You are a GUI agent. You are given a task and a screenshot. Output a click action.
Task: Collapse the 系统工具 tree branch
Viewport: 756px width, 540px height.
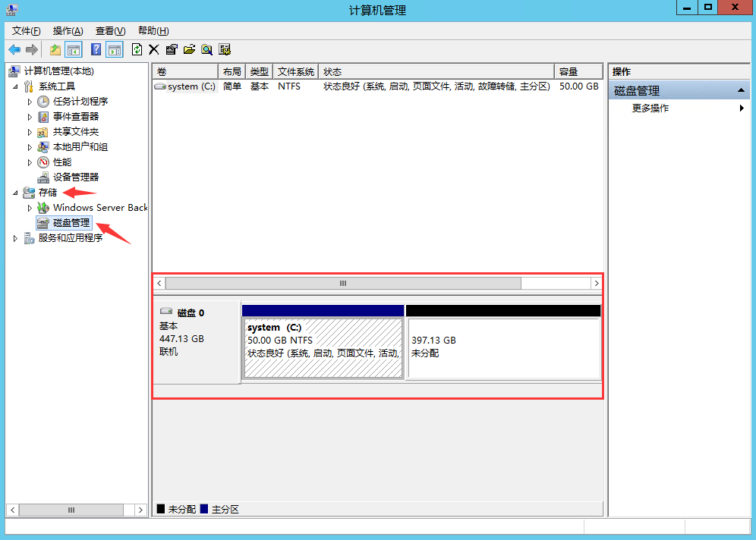[x=17, y=86]
